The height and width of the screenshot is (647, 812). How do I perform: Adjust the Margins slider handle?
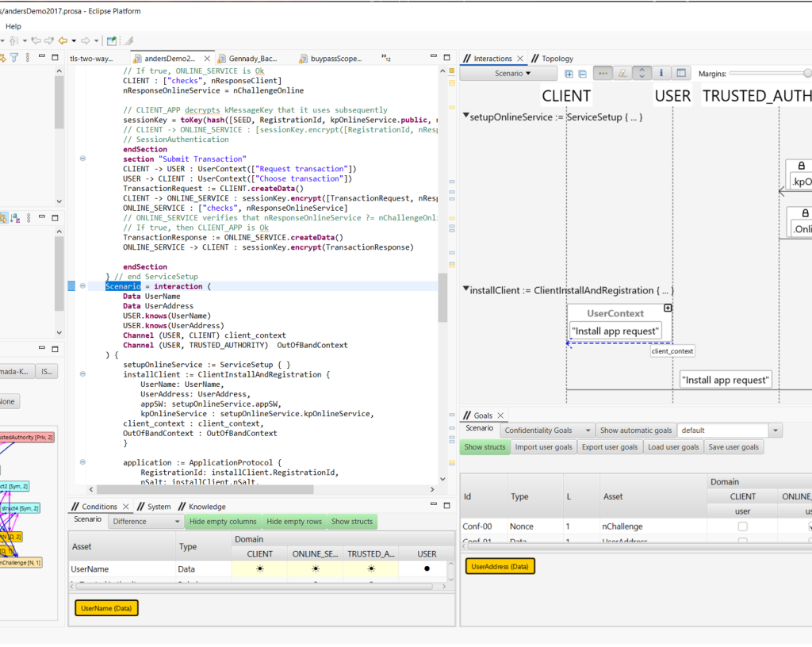point(807,74)
